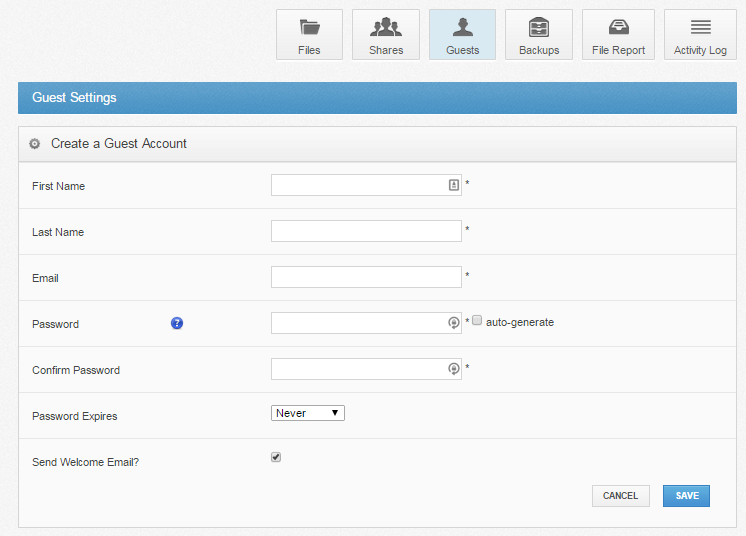This screenshot has width=746, height=536.
Task: Click the gear icon beside Create a Guest Account
Action: [35, 144]
